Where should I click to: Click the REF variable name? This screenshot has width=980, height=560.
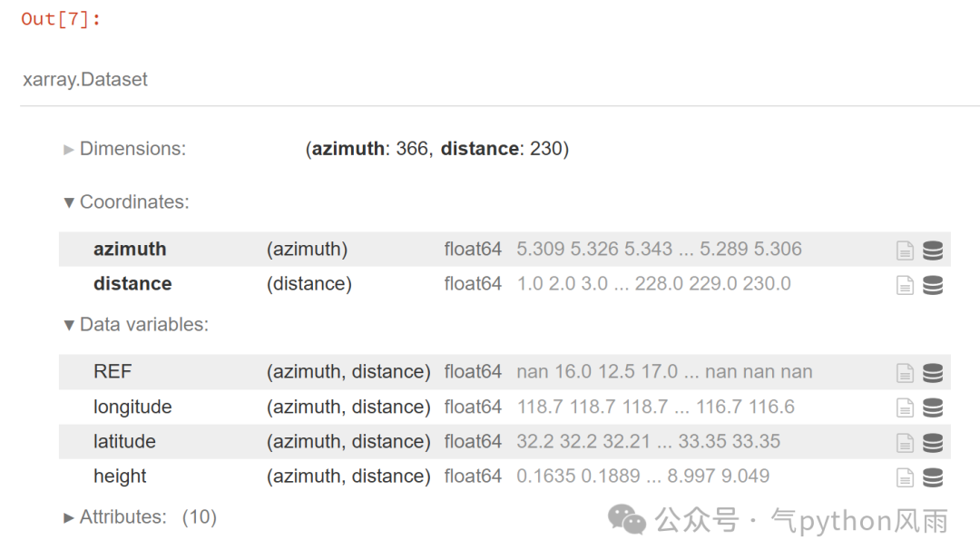point(113,372)
